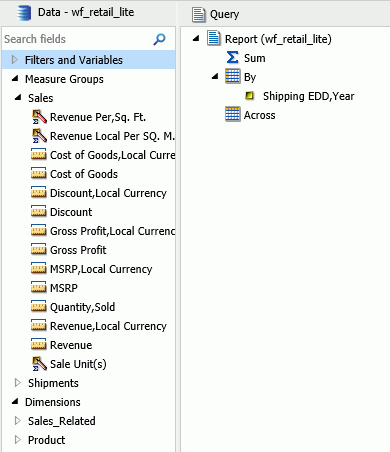Select the Gross Profit field

tap(78, 250)
